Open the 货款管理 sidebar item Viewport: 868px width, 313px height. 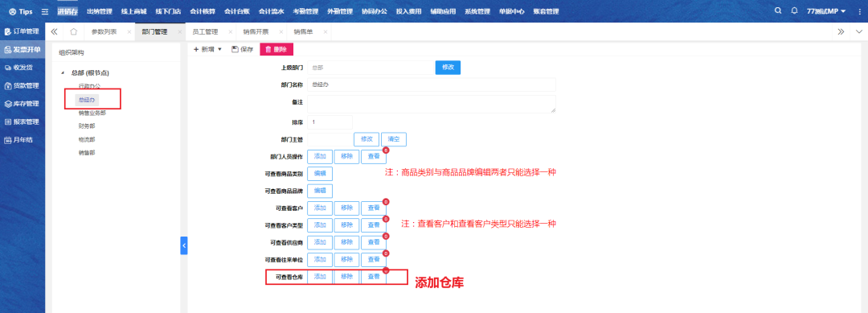pyautogui.click(x=23, y=86)
